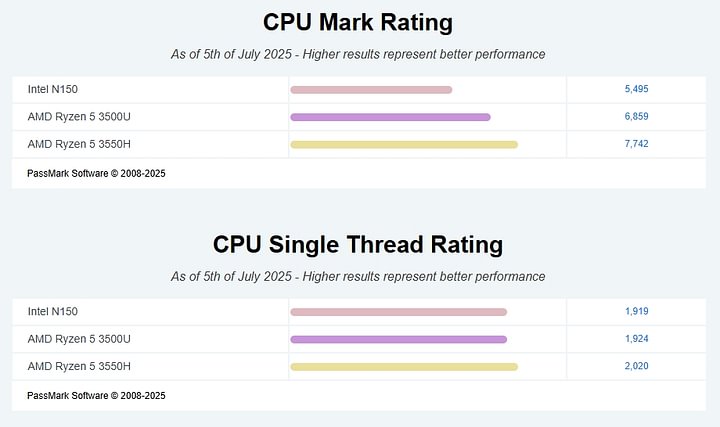720x427 pixels.
Task: Click the CPU Single Thread Rating heading
Action: pyautogui.click(x=358, y=244)
